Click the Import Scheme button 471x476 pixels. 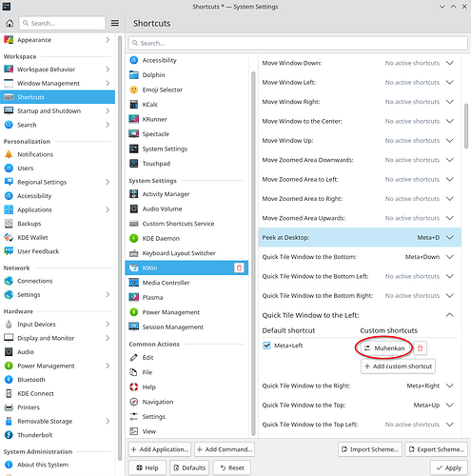370,449
